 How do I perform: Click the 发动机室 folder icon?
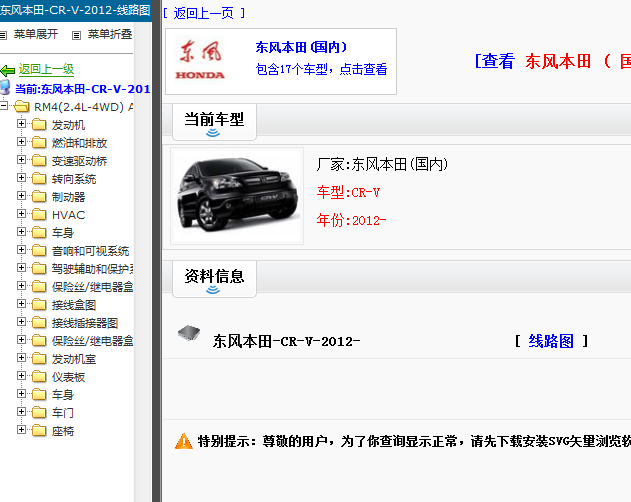pos(39,359)
